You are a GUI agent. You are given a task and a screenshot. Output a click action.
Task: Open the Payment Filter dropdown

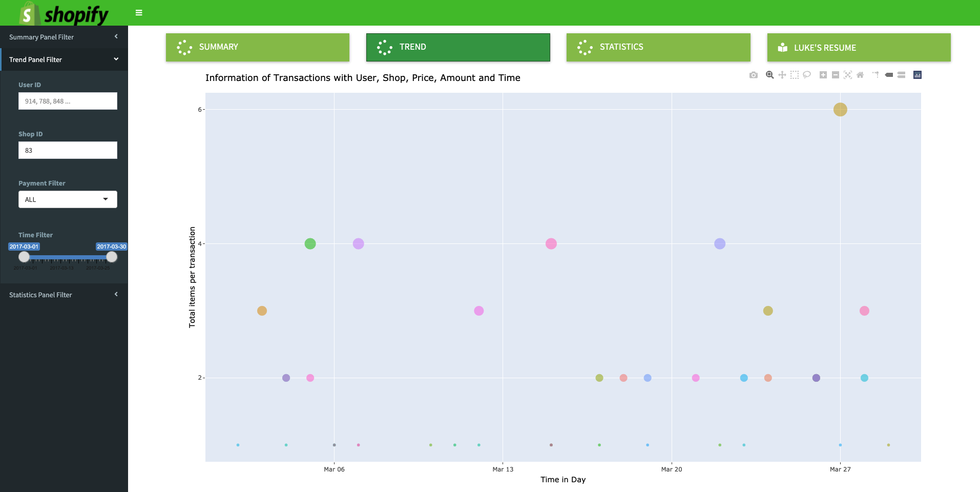coord(68,199)
